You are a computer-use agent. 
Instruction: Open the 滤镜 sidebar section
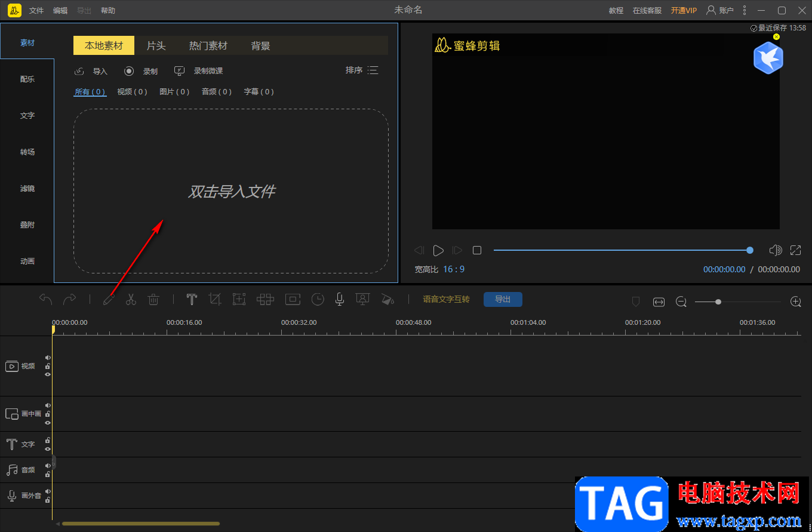pos(27,189)
